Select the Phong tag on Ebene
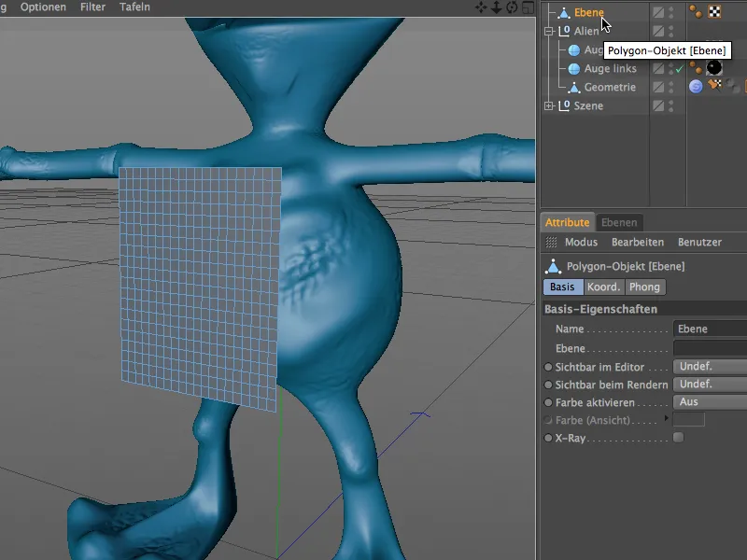This screenshot has width=747, height=560. [696, 12]
